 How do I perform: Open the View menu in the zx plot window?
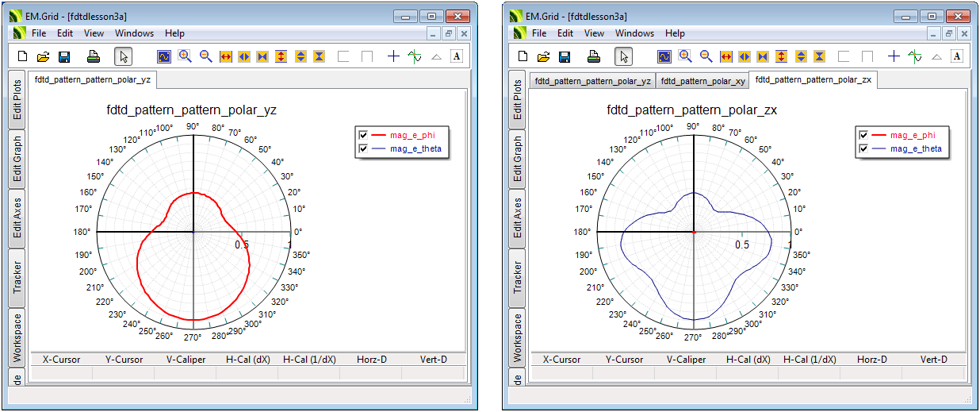pyautogui.click(x=594, y=33)
